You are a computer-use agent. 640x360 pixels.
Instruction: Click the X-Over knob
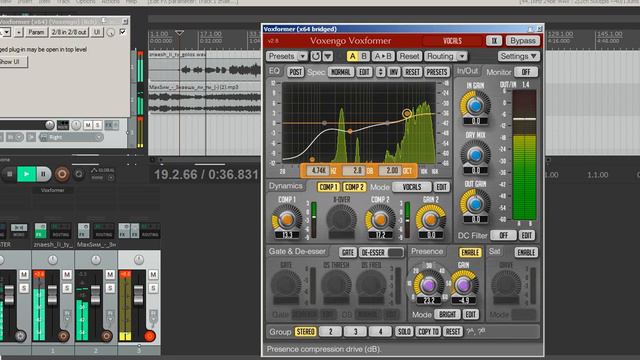click(x=341, y=220)
